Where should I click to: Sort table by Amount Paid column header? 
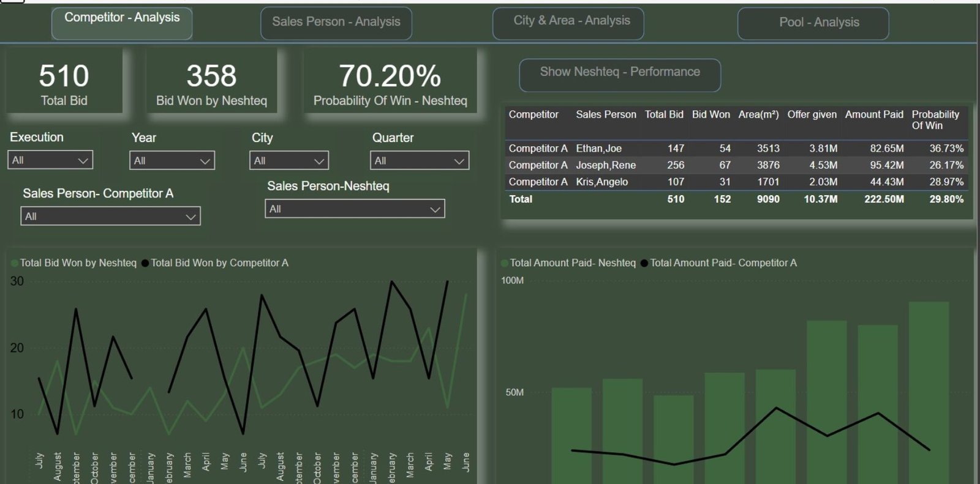click(x=874, y=114)
